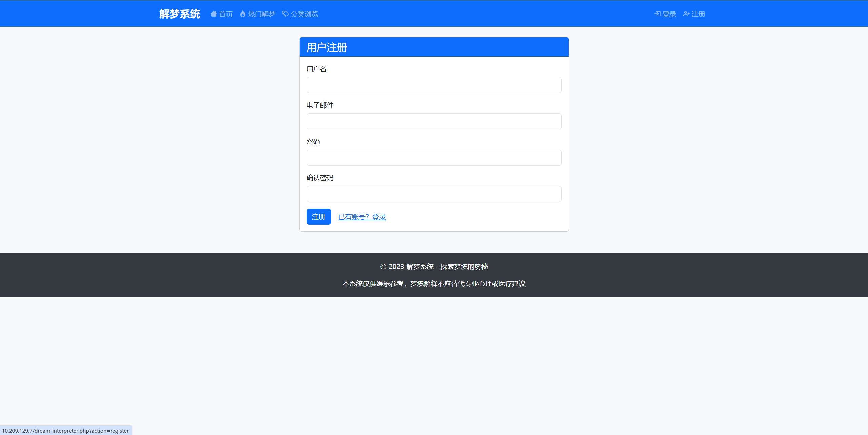868x435 pixels.
Task: Follow the 已有账号？登录 link
Action: (x=362, y=217)
